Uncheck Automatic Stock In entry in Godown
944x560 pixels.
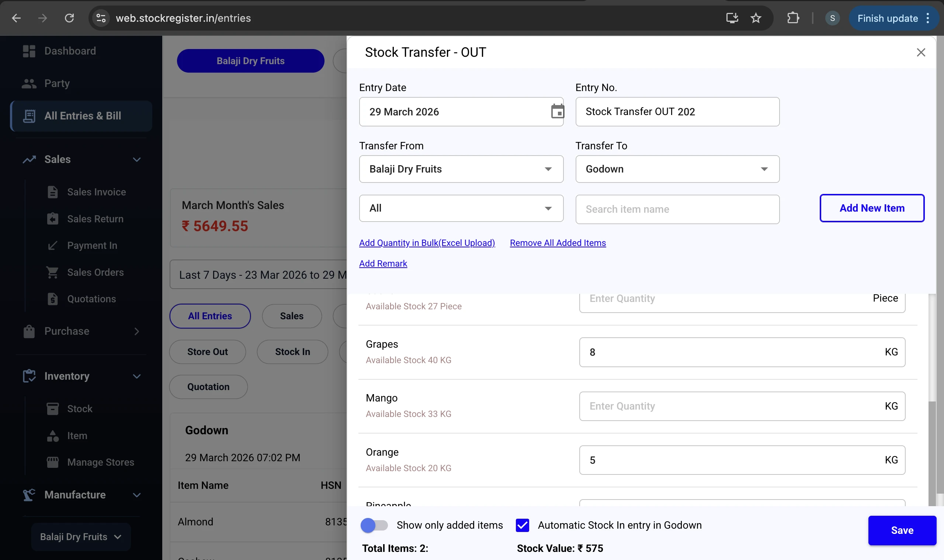[x=522, y=525]
